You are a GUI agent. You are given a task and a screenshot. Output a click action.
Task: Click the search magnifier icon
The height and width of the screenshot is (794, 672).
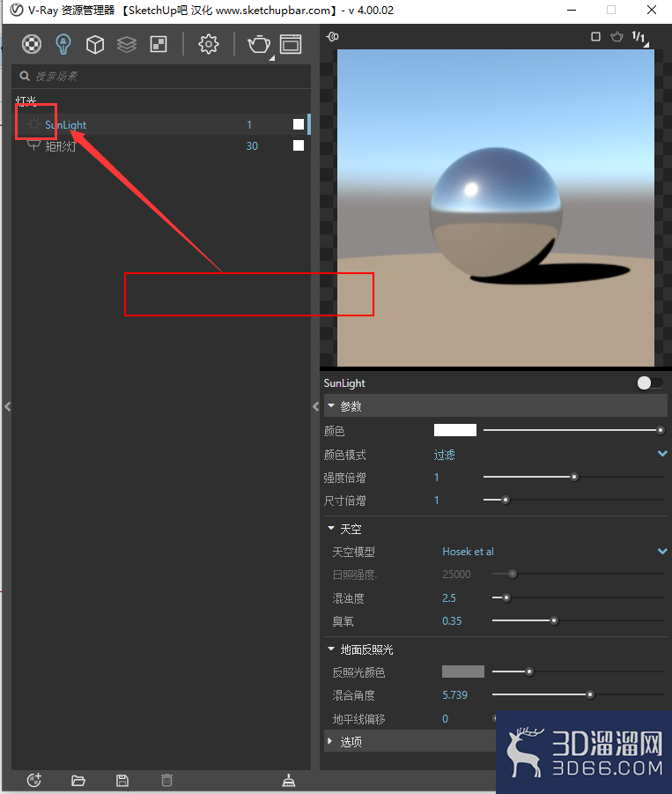coord(25,76)
